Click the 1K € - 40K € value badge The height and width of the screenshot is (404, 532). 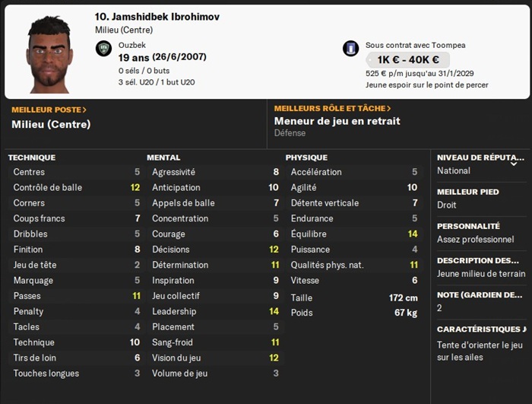coord(407,59)
